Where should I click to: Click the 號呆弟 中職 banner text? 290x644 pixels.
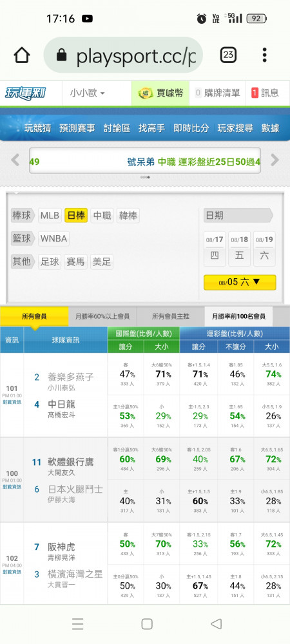pos(194,162)
